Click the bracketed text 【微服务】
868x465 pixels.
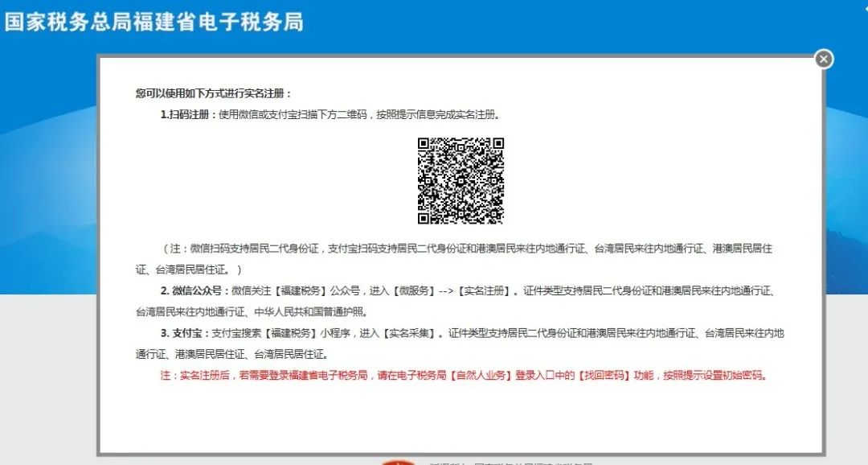[x=414, y=291]
